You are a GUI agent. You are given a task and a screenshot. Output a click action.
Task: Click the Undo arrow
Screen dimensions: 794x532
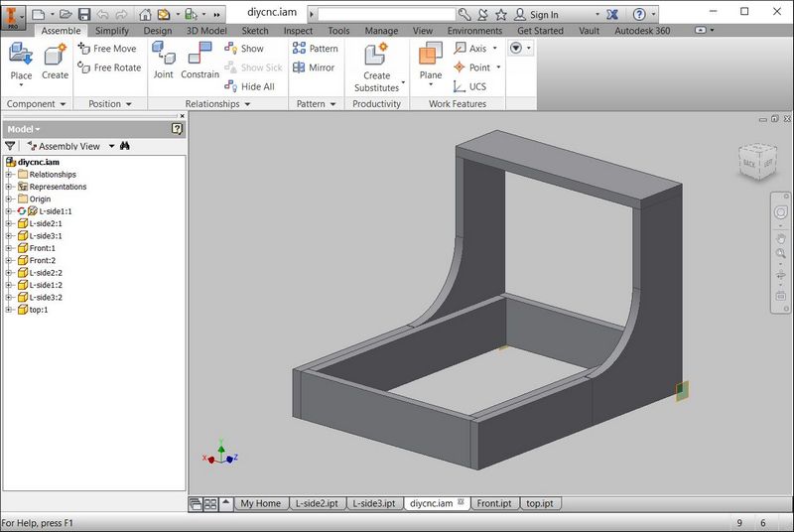[x=102, y=14]
